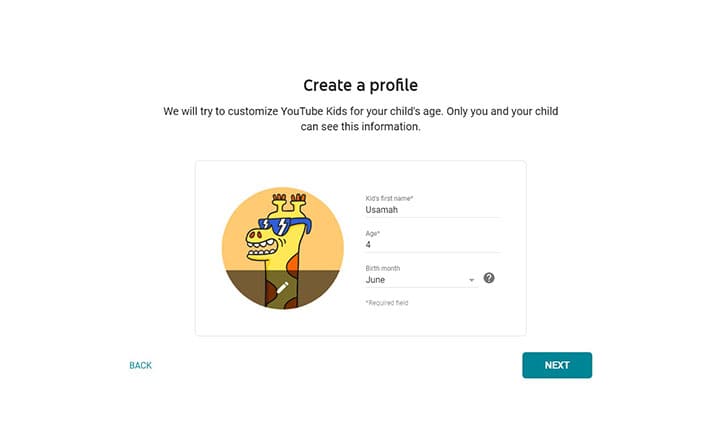
Task: Focus the Kid's first name input
Action: click(432, 210)
